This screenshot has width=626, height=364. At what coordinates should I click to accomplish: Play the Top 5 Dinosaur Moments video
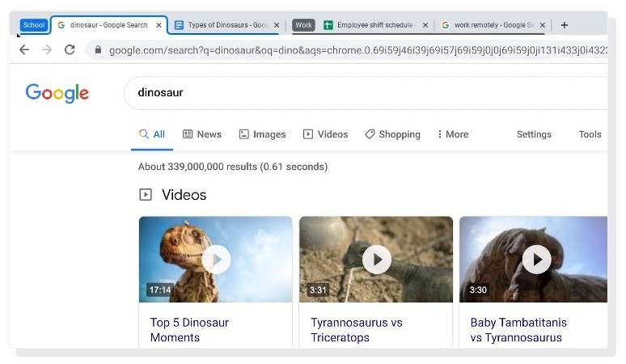(216, 260)
